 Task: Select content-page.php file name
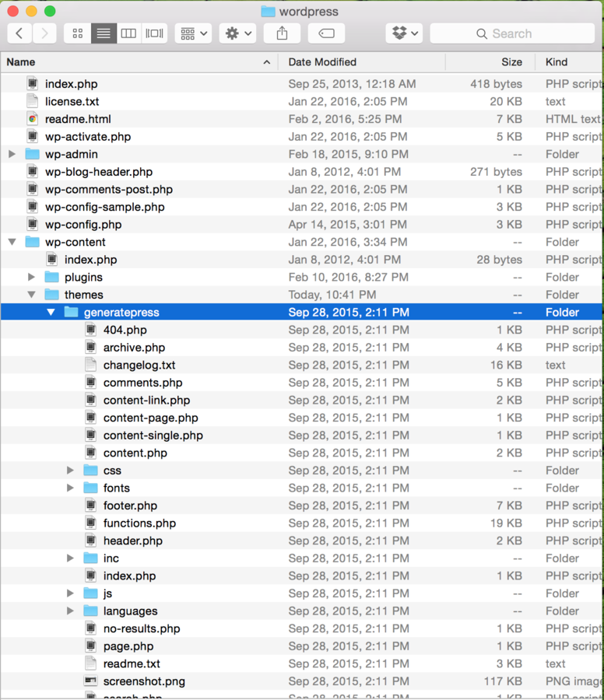point(150,418)
